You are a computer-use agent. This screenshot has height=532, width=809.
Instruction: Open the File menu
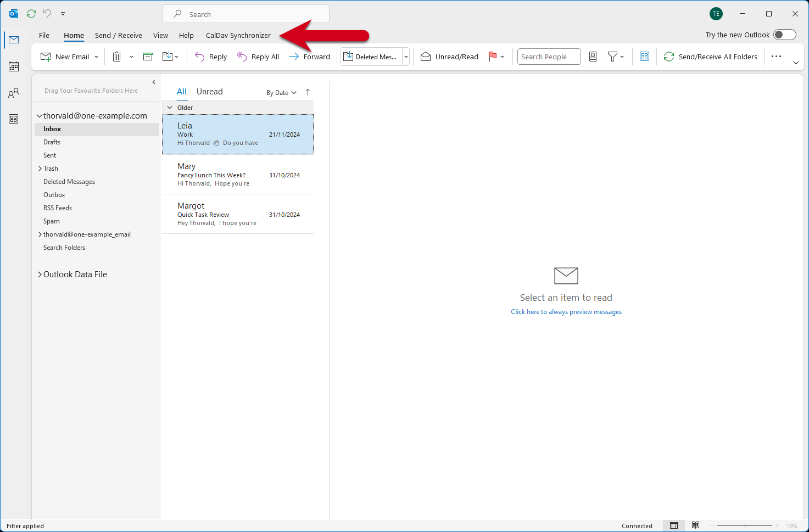point(44,35)
